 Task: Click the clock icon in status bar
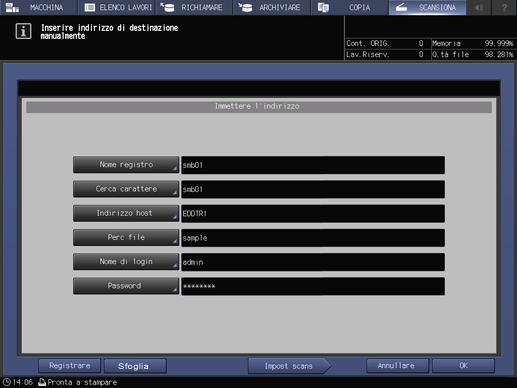pyautogui.click(x=7, y=382)
